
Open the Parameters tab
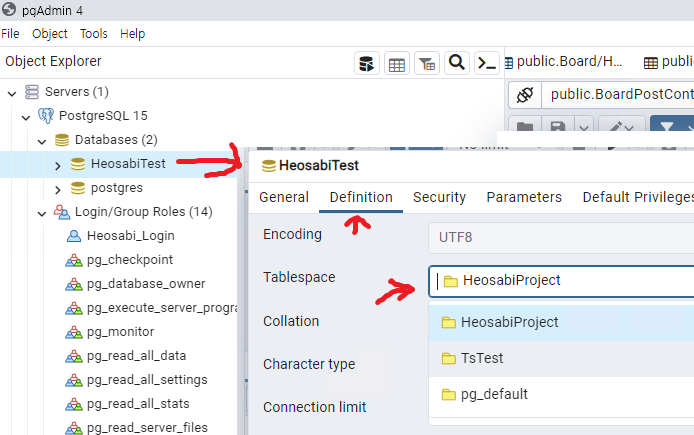(524, 197)
